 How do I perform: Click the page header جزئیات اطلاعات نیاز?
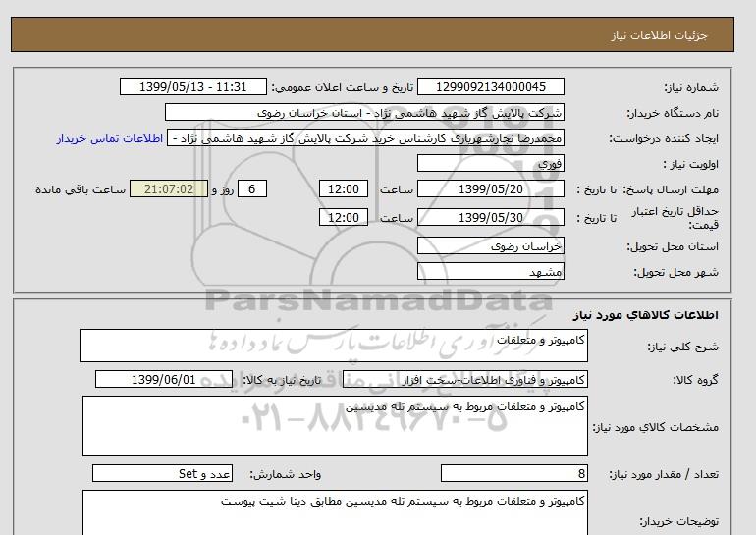click(x=659, y=35)
